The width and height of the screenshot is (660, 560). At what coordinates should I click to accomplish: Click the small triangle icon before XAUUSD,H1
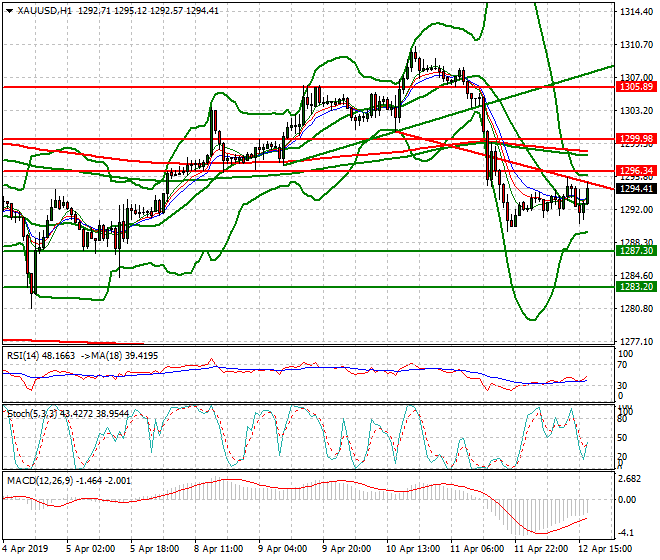click(x=8, y=10)
